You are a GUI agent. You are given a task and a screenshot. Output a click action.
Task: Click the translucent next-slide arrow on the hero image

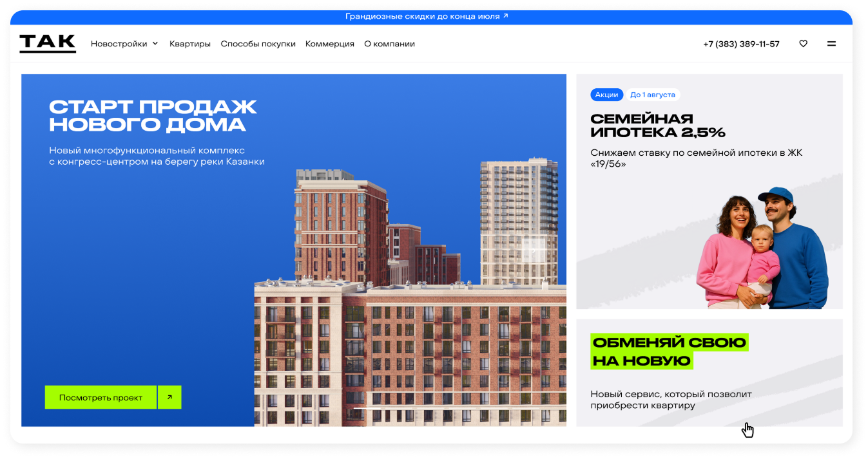(534, 250)
